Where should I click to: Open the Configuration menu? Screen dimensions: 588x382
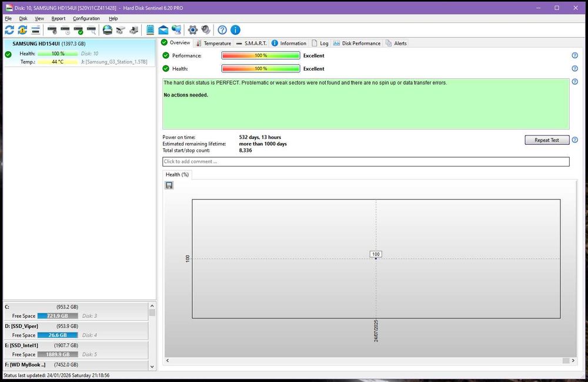pyautogui.click(x=86, y=18)
